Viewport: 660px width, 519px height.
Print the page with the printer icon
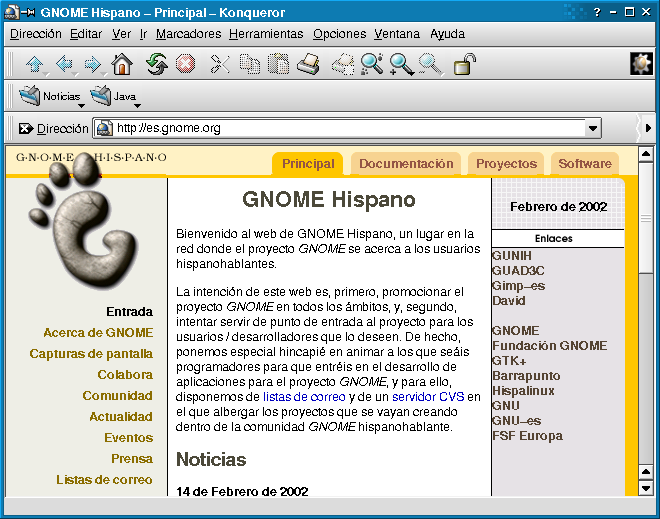[x=308, y=64]
